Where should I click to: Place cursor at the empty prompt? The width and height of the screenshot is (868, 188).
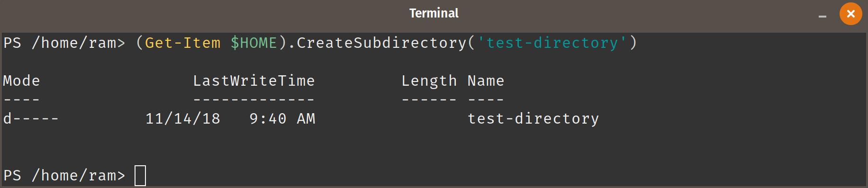tap(140, 175)
